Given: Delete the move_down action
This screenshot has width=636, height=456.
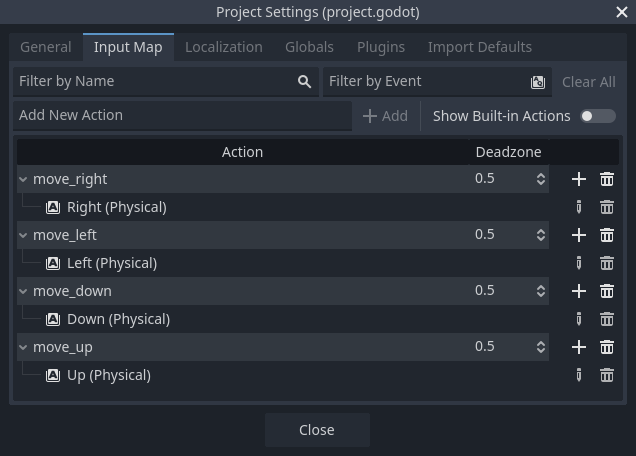Looking at the screenshot, I should click(x=606, y=291).
